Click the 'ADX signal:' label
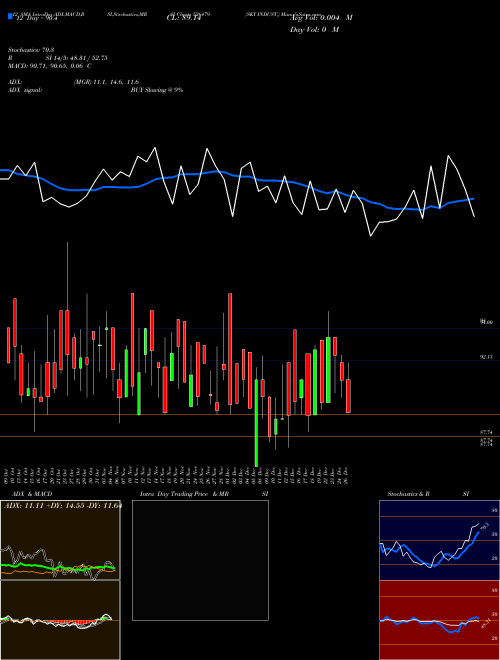The height and width of the screenshot is (660, 500). point(25,90)
